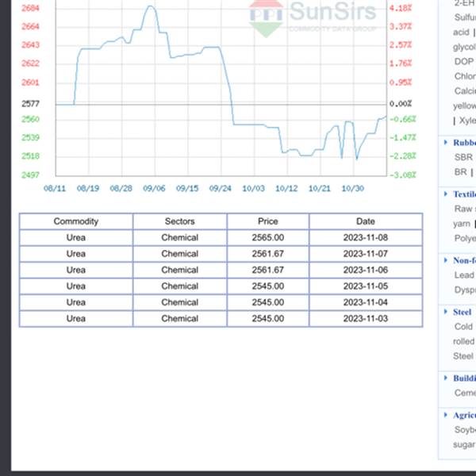Select the date cell 2023-11-05
The width and height of the screenshot is (476, 476).
(366, 286)
